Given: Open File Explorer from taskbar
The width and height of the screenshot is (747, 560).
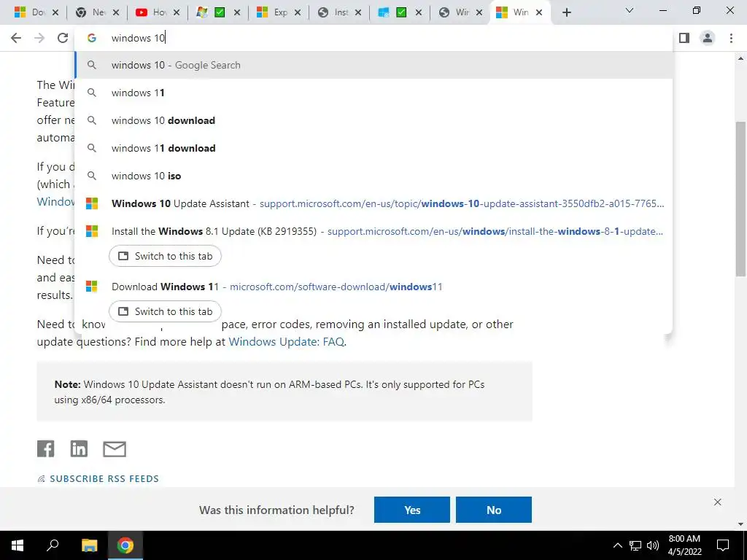Looking at the screenshot, I should coord(89,545).
